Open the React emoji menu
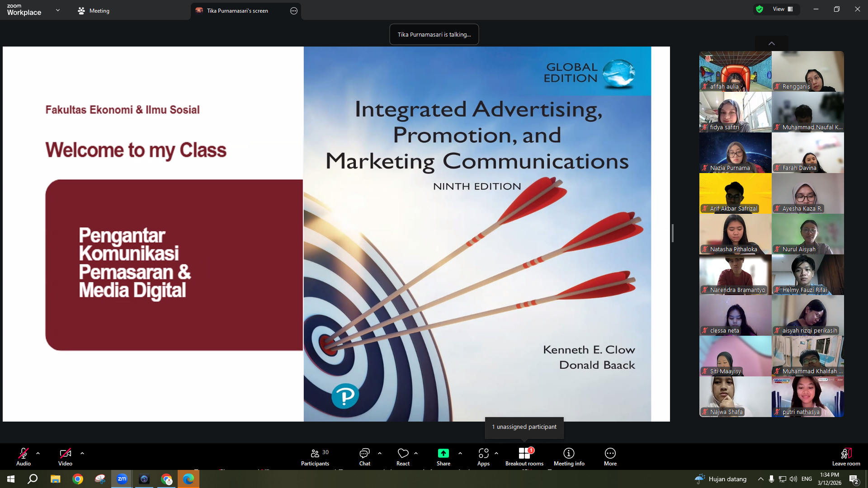868x488 pixels. (x=403, y=456)
